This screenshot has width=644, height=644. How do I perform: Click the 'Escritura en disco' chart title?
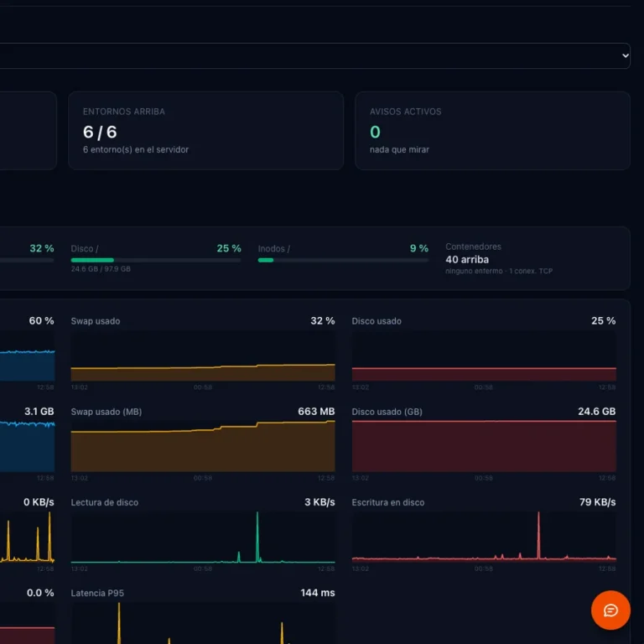tap(388, 502)
